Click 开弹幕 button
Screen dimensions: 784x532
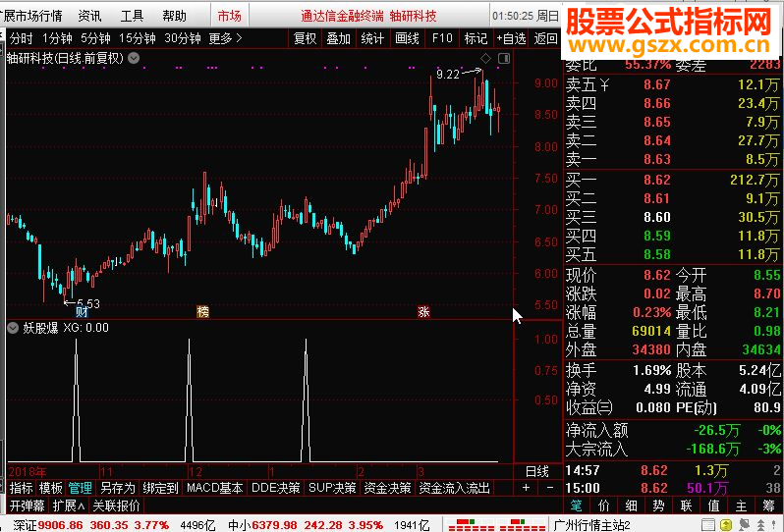point(27,505)
